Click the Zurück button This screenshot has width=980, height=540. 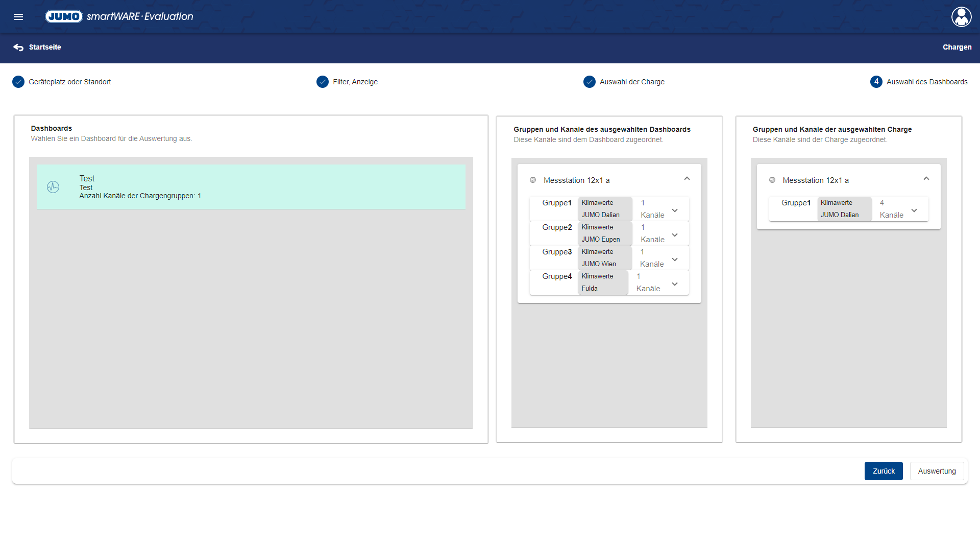884,471
